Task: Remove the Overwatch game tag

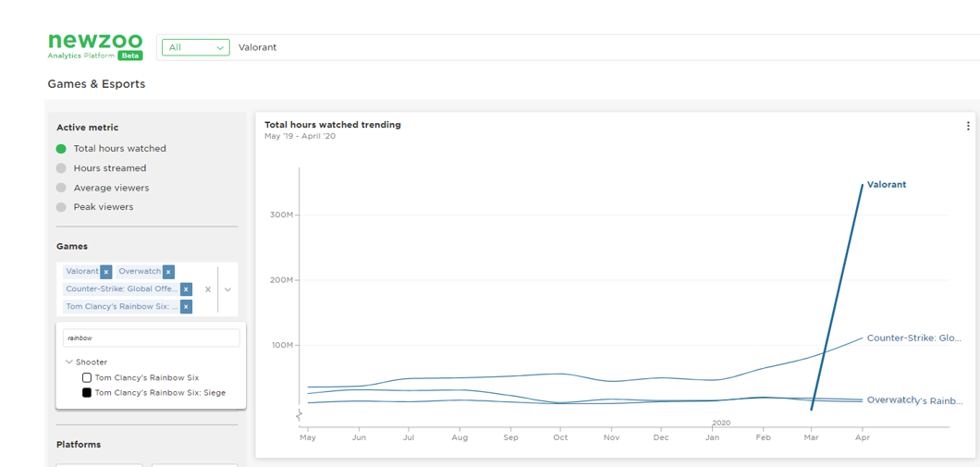Action: [x=168, y=272]
